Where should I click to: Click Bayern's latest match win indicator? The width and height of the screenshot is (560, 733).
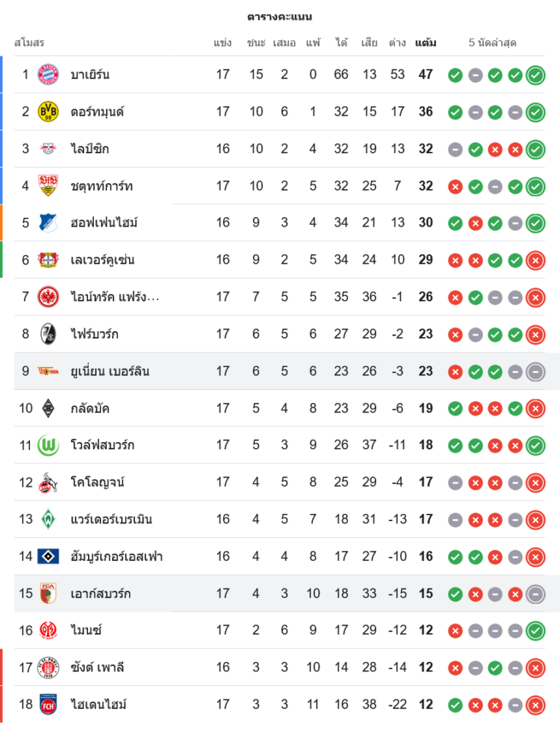[536, 75]
